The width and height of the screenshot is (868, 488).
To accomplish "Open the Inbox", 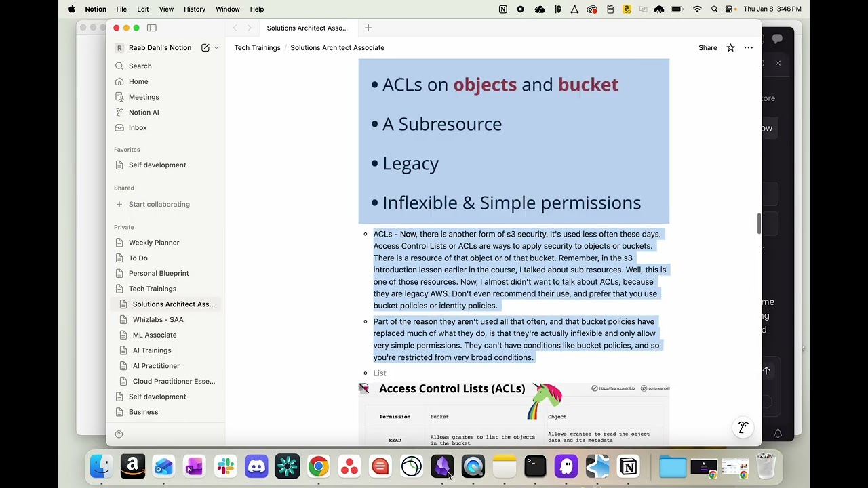I will coord(167,128).
